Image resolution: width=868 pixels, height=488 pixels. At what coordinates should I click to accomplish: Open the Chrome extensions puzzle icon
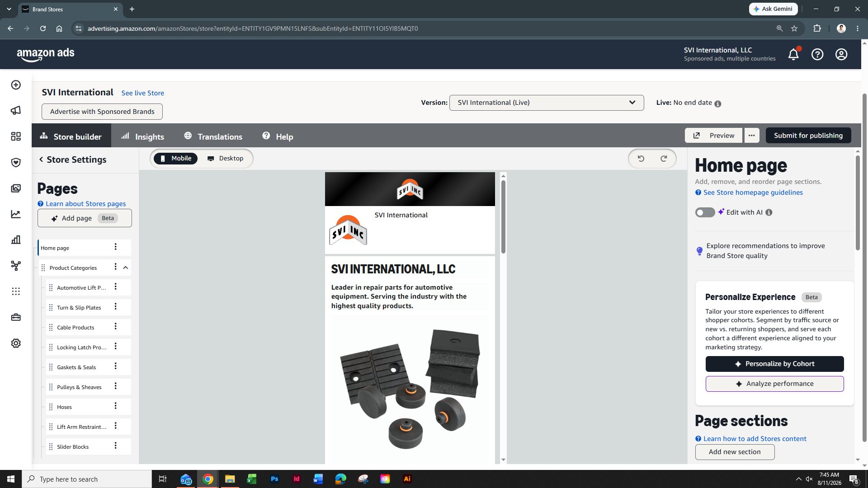pos(817,28)
